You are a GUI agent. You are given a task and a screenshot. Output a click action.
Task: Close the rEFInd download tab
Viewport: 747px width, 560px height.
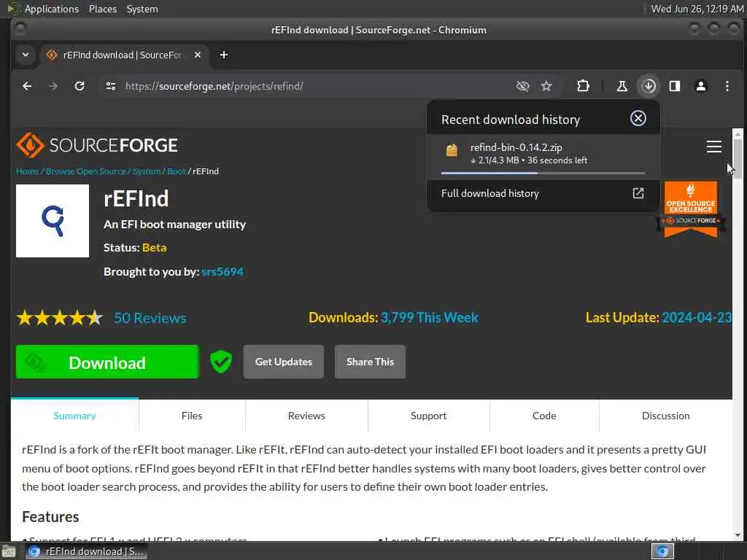point(198,55)
